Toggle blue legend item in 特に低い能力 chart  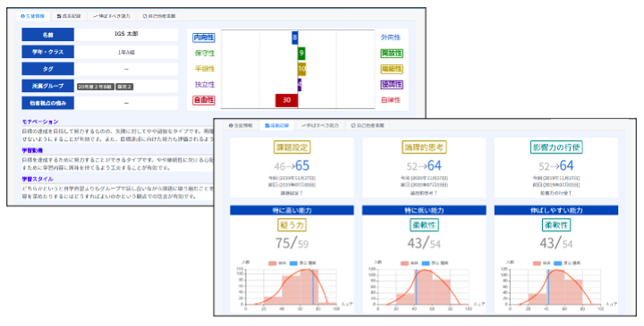tap(436, 263)
